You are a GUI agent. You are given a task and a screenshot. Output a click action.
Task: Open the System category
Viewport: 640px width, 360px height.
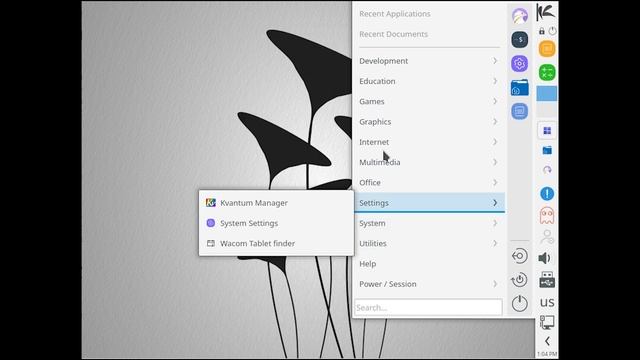point(429,223)
